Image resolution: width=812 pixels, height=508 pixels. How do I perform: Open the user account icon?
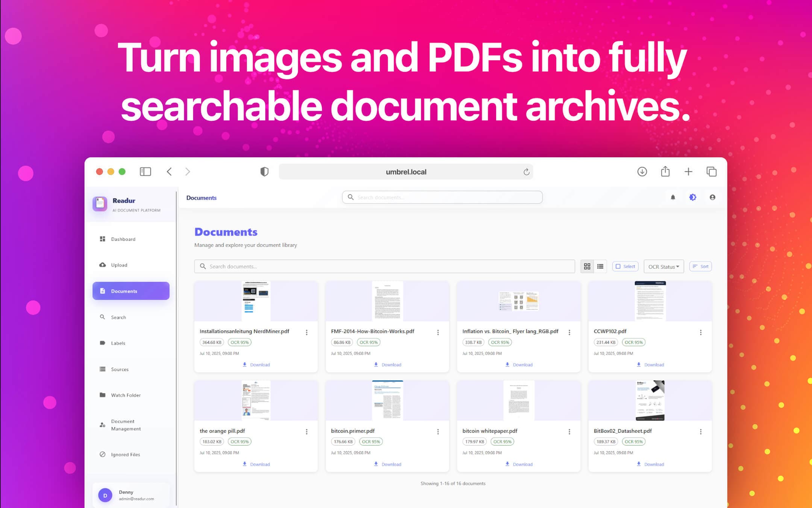coord(712,197)
